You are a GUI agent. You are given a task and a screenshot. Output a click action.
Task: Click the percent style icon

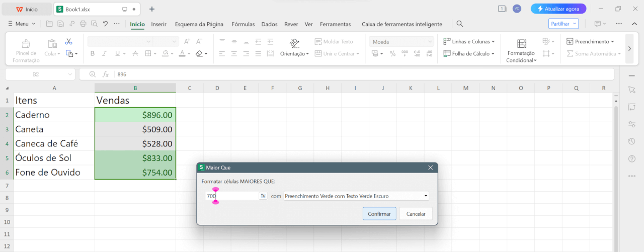click(392, 53)
